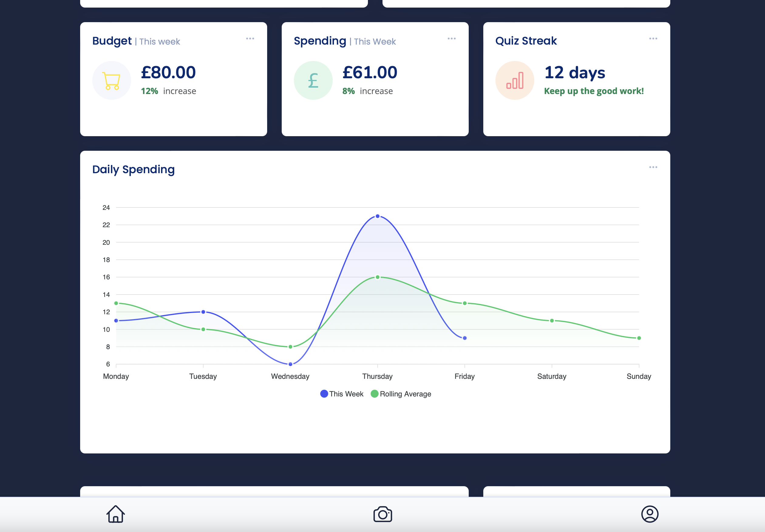
Task: Toggle the This Week legend series
Action: [x=342, y=394]
